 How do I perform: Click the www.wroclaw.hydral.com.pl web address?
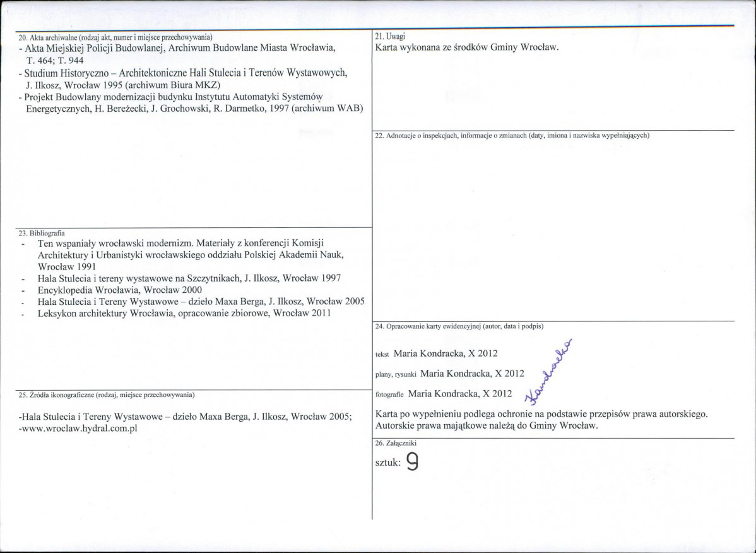[79, 428]
